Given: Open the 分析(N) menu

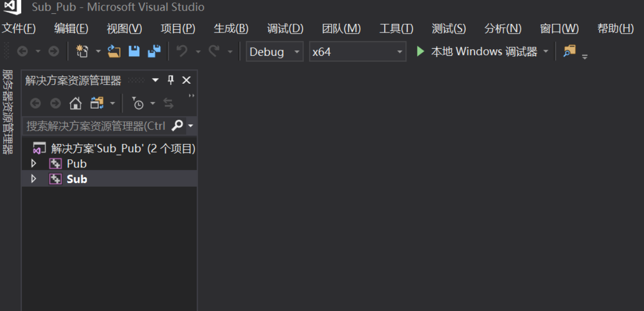Looking at the screenshot, I should point(503,28).
